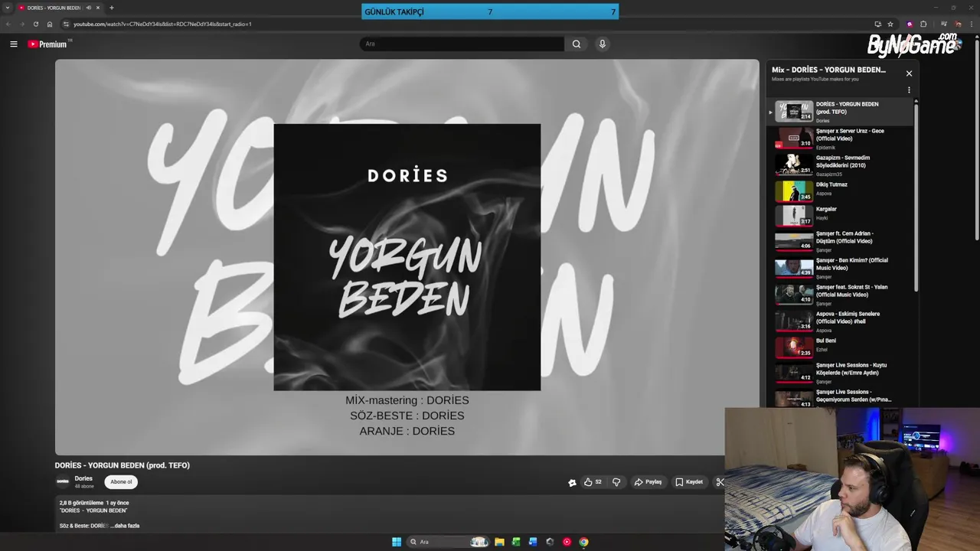Open the red round taskbar app
Screen dimensions: 980x551
(x=567, y=542)
